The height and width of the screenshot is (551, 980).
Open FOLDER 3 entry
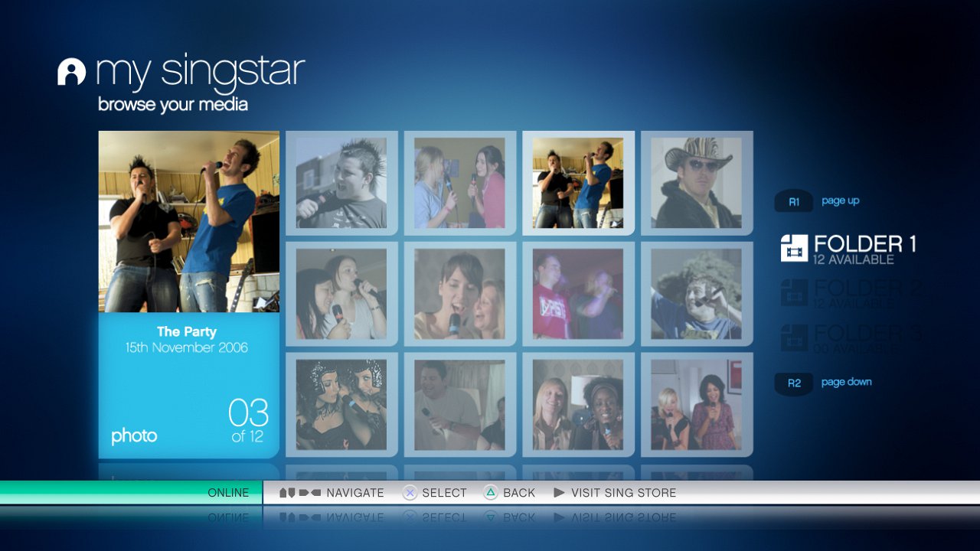(851, 338)
